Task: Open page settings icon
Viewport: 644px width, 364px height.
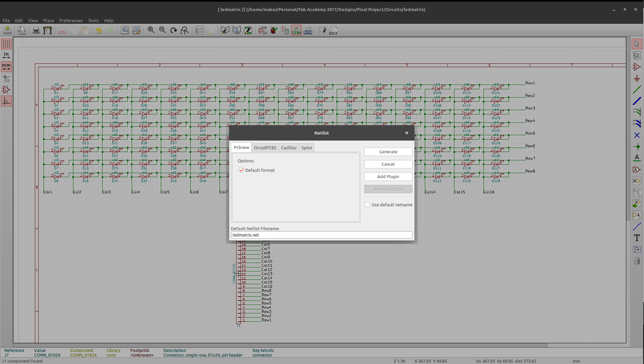Action: point(22,31)
